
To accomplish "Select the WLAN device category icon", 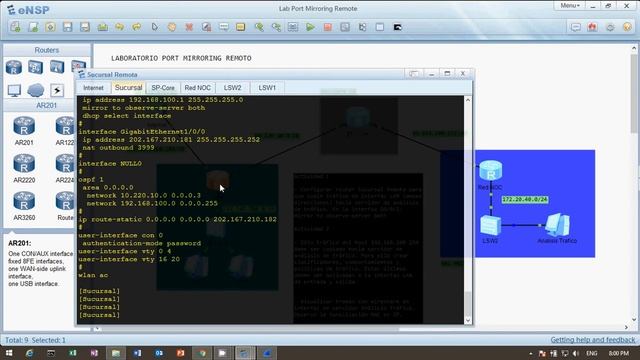I will pyautogui.click(x=57, y=67).
